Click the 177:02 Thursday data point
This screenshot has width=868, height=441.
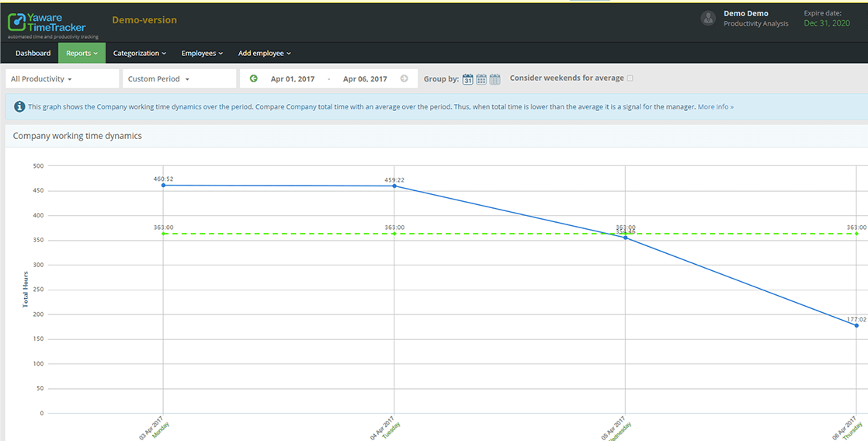click(856, 325)
